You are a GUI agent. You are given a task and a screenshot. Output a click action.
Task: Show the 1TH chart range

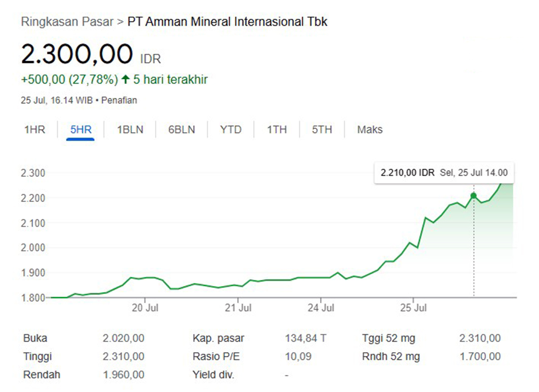(x=277, y=130)
